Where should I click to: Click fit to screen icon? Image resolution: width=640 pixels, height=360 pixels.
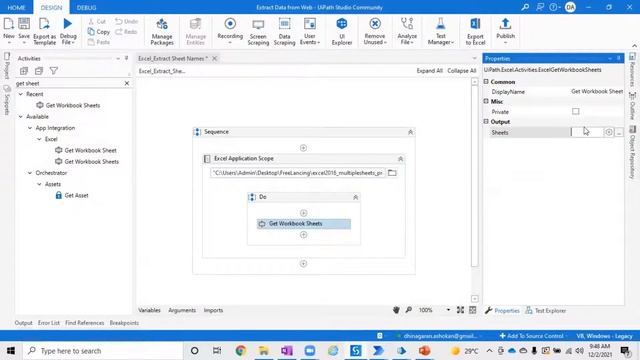460,310
